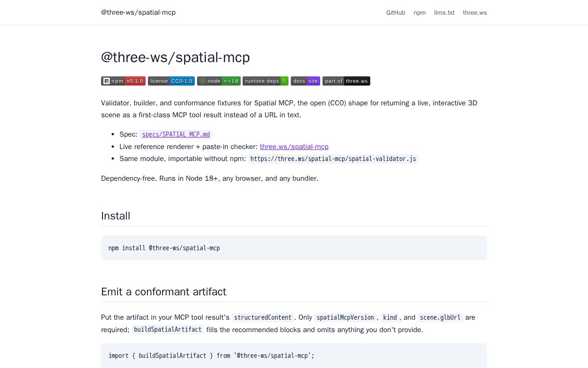
Task: Click the import buildSpatialArtifact code block
Action: 294,356
